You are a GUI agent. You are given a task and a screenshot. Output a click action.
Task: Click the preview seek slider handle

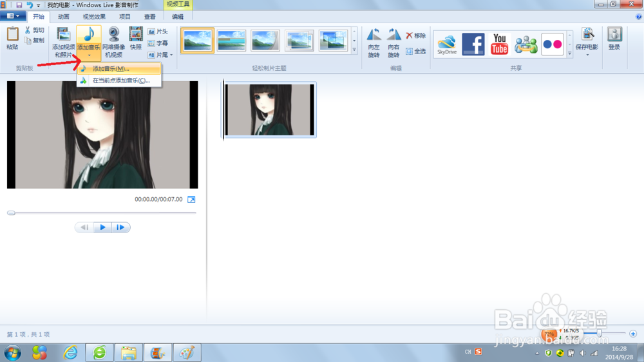pyautogui.click(x=11, y=213)
